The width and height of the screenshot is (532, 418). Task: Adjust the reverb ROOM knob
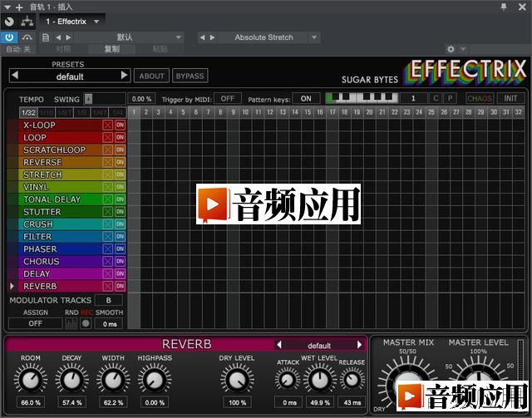[x=30, y=380]
